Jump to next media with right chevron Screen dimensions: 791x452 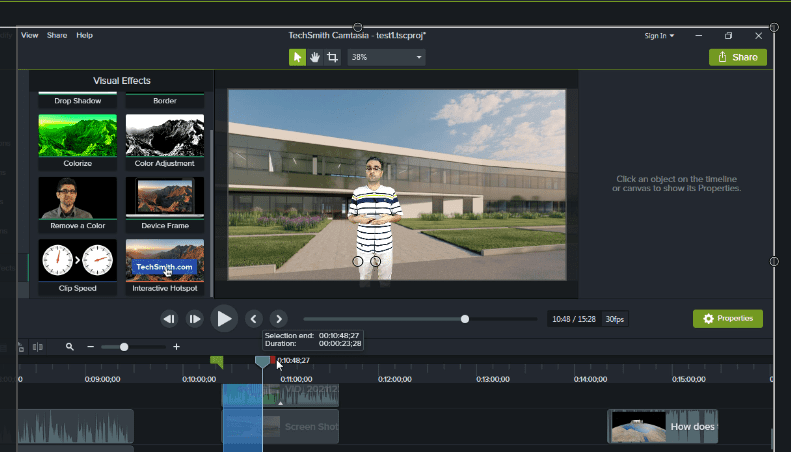(278, 319)
